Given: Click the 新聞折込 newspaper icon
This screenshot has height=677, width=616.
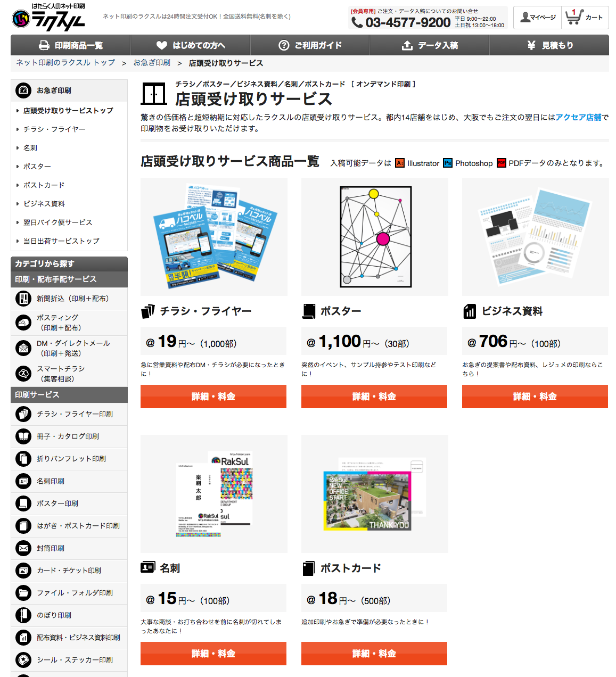Looking at the screenshot, I should 23,299.
